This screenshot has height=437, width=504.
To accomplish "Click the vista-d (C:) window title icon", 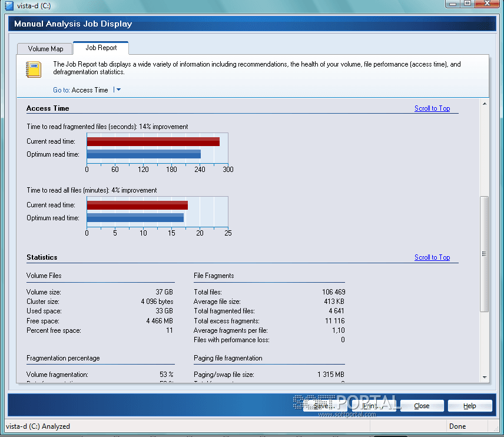I will click(x=9, y=5).
